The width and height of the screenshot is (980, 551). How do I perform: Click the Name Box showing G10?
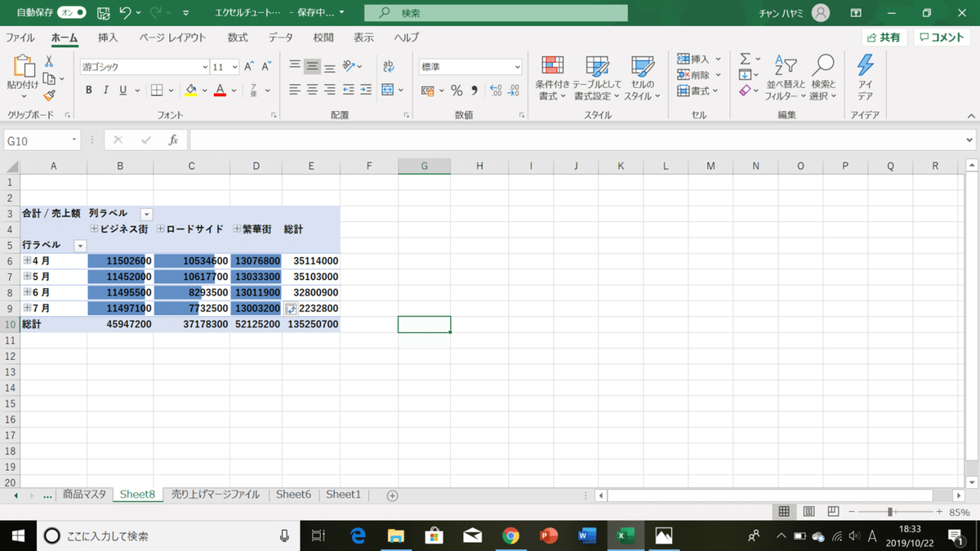coord(42,140)
